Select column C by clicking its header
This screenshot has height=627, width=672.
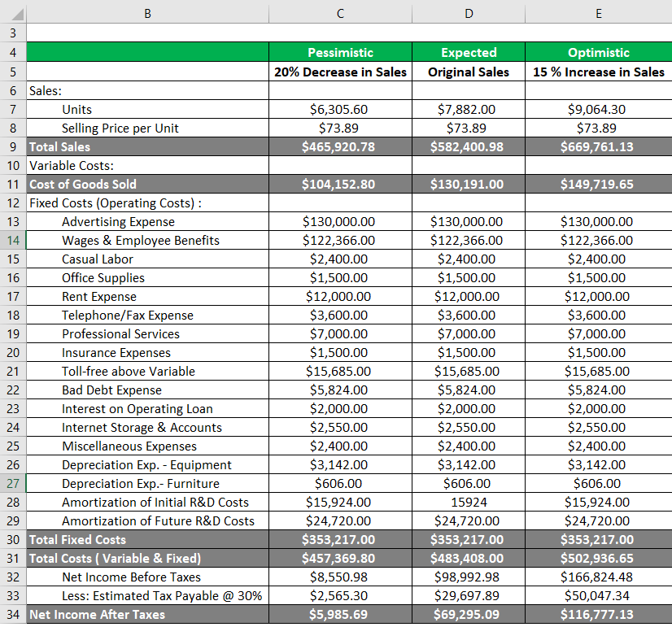tap(339, 13)
